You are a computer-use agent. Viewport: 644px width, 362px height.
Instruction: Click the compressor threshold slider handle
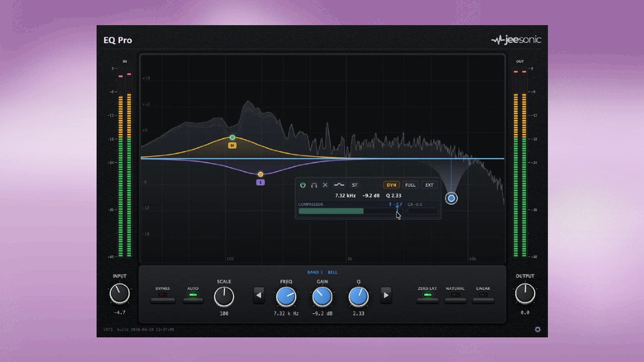pyautogui.click(x=397, y=210)
